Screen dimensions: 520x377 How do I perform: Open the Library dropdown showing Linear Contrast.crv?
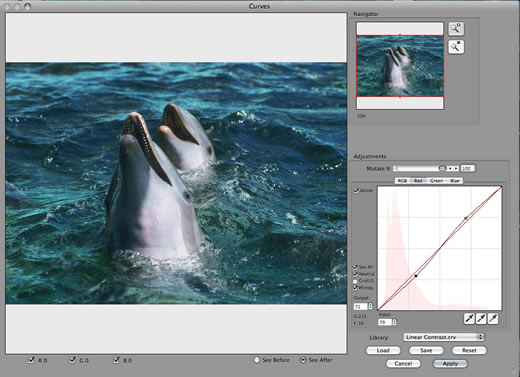(444, 337)
